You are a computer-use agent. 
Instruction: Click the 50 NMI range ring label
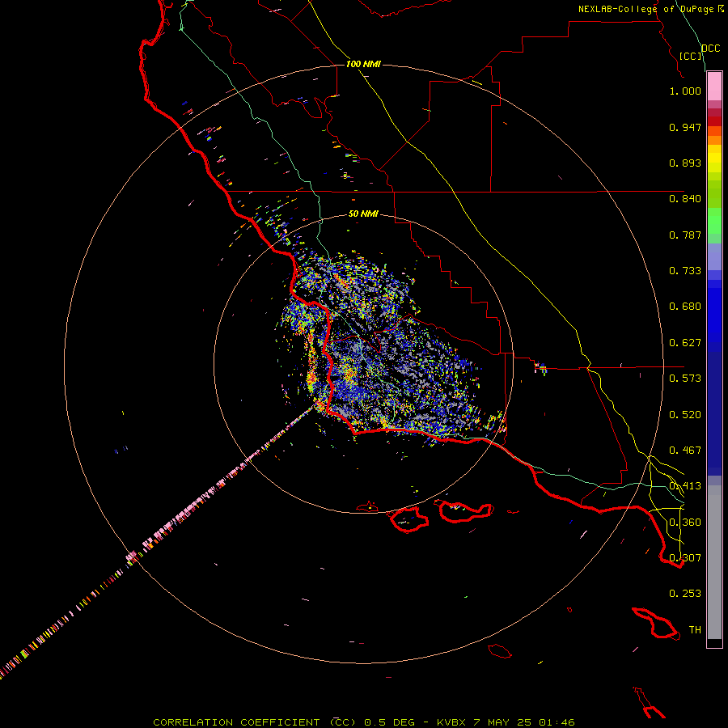coord(363,214)
